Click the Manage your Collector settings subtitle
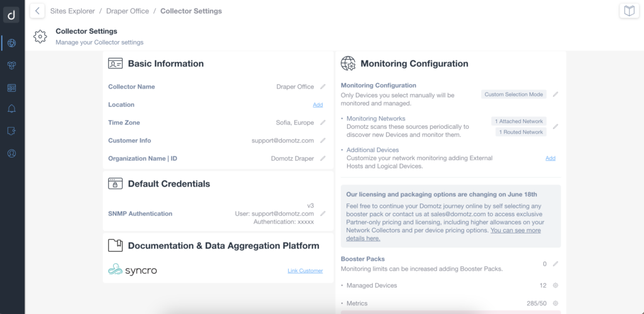The image size is (644, 314). (99, 42)
